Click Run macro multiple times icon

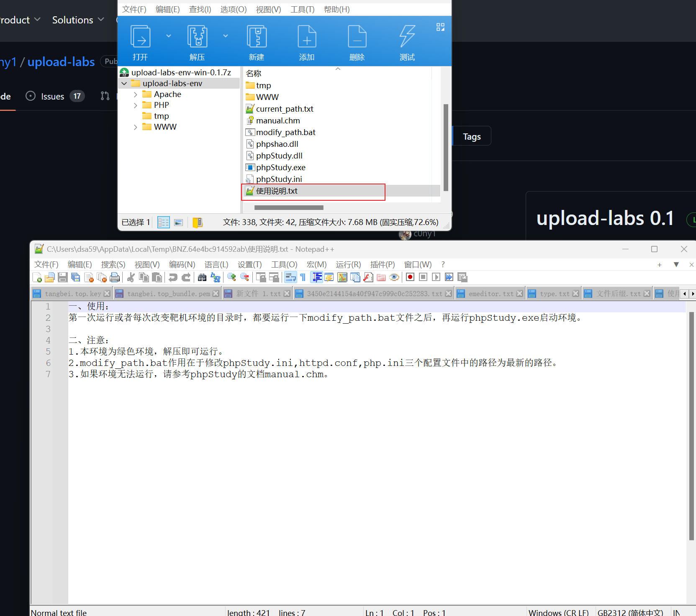449,277
